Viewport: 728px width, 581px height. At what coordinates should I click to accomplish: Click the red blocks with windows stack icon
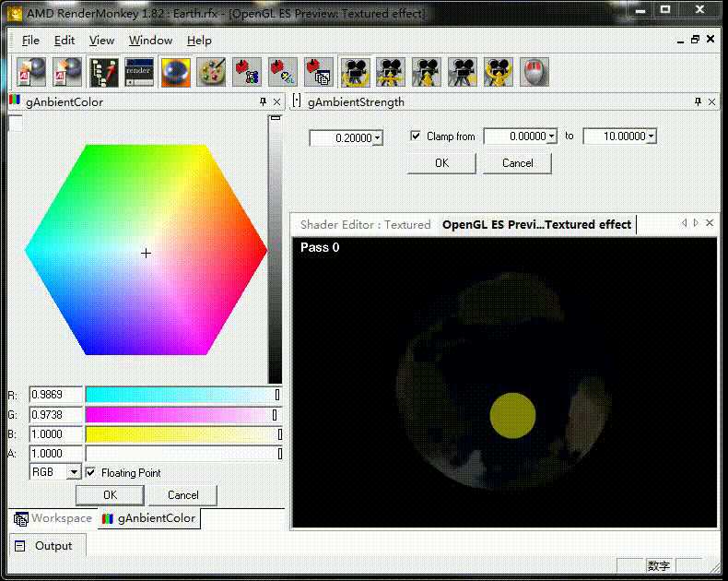[319, 72]
